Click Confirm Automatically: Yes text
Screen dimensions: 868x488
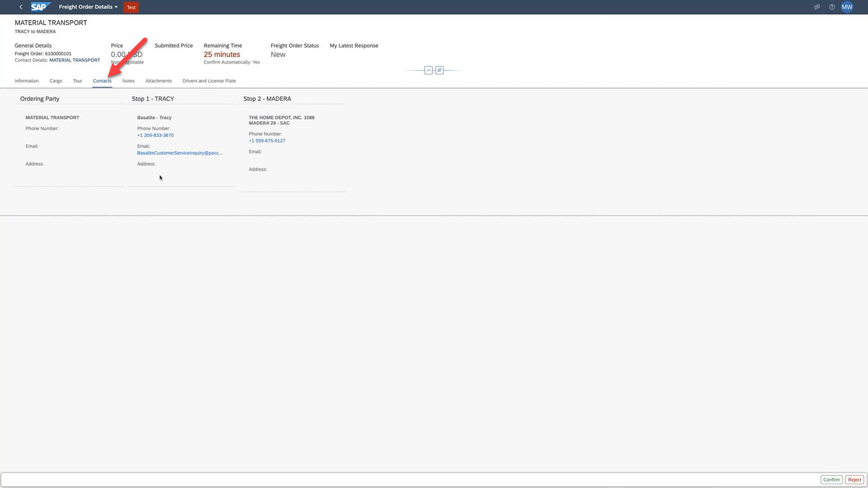pyautogui.click(x=231, y=62)
